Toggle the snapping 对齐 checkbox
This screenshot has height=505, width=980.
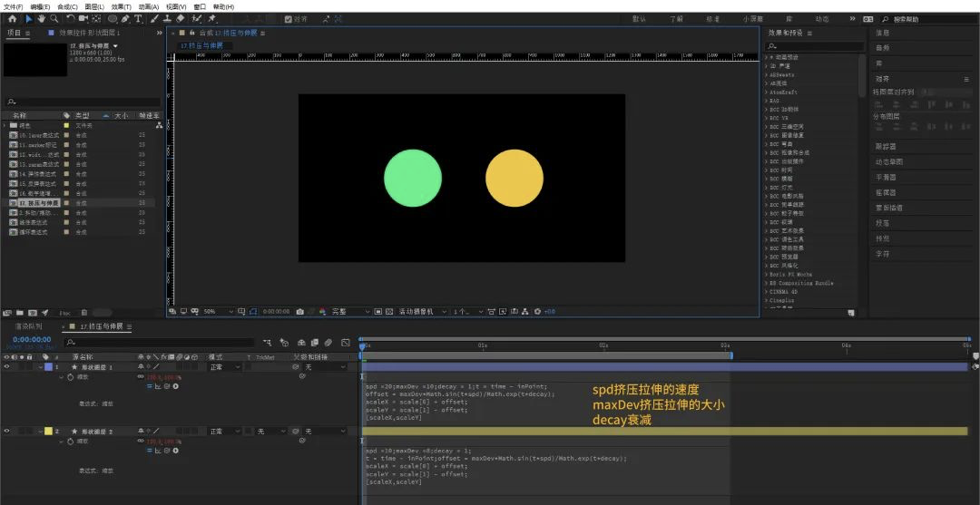(289, 19)
